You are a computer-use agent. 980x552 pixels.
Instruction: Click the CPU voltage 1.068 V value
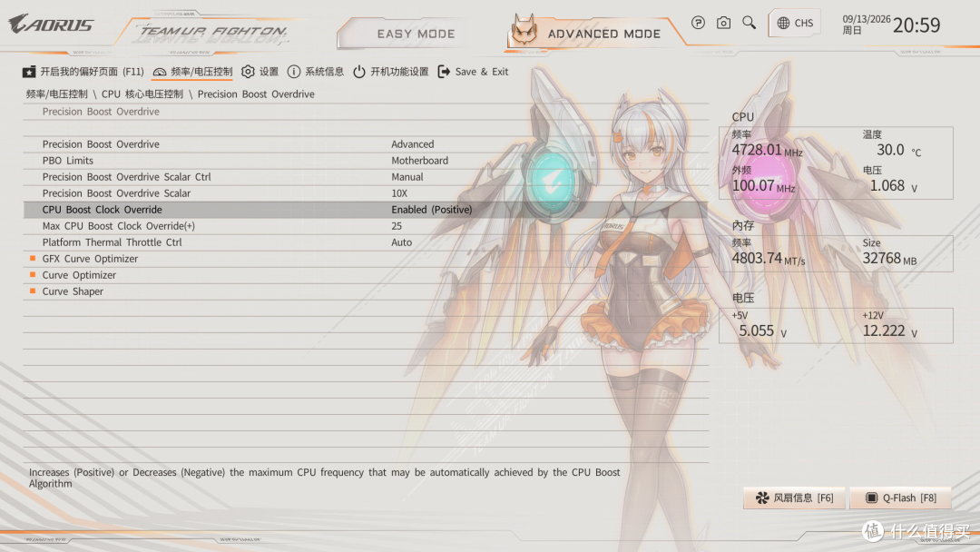894,186
